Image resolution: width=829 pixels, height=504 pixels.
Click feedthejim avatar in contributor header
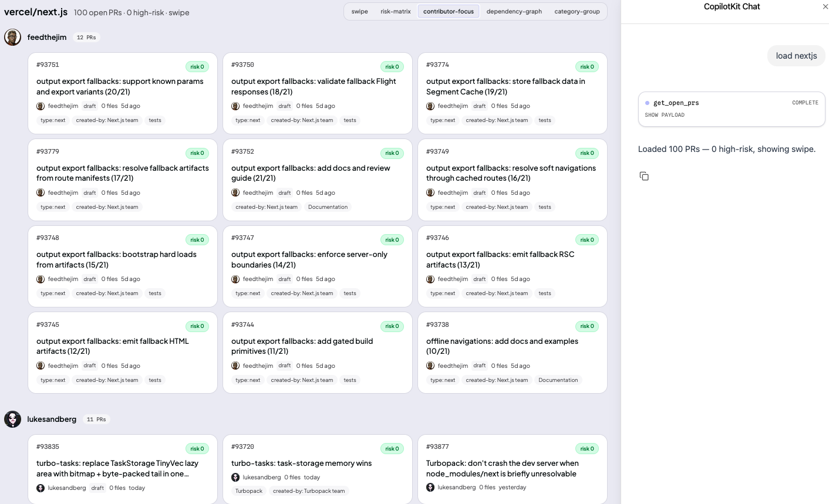coord(12,37)
